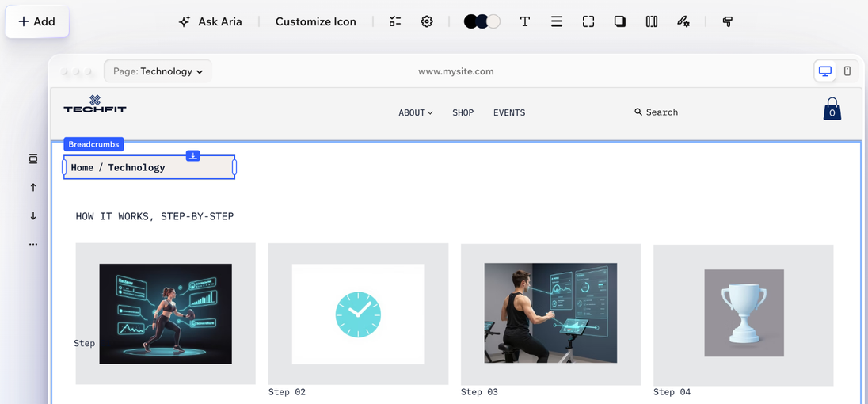Image resolution: width=868 pixels, height=404 pixels.
Task: Open the color theme swatches
Action: click(482, 21)
